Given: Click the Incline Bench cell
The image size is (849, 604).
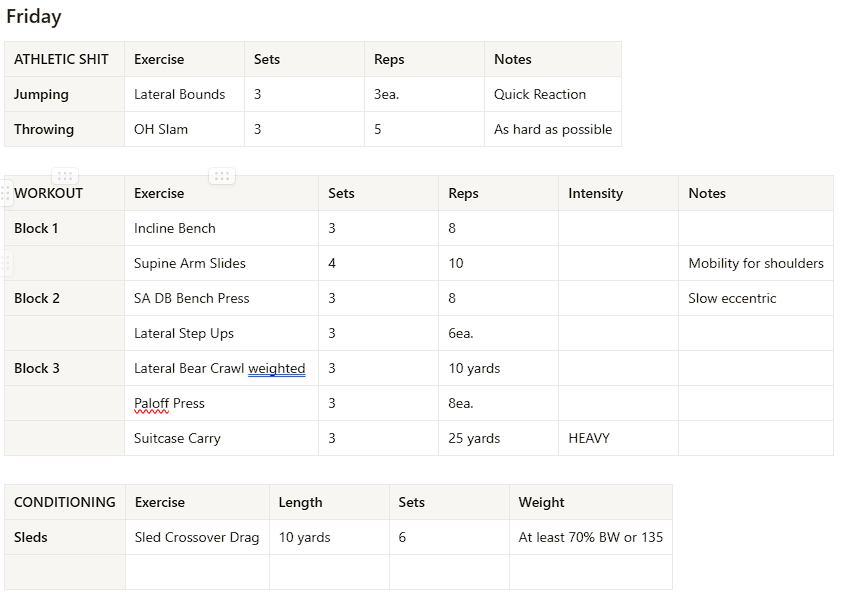Looking at the screenshot, I should pyautogui.click(x=175, y=228).
